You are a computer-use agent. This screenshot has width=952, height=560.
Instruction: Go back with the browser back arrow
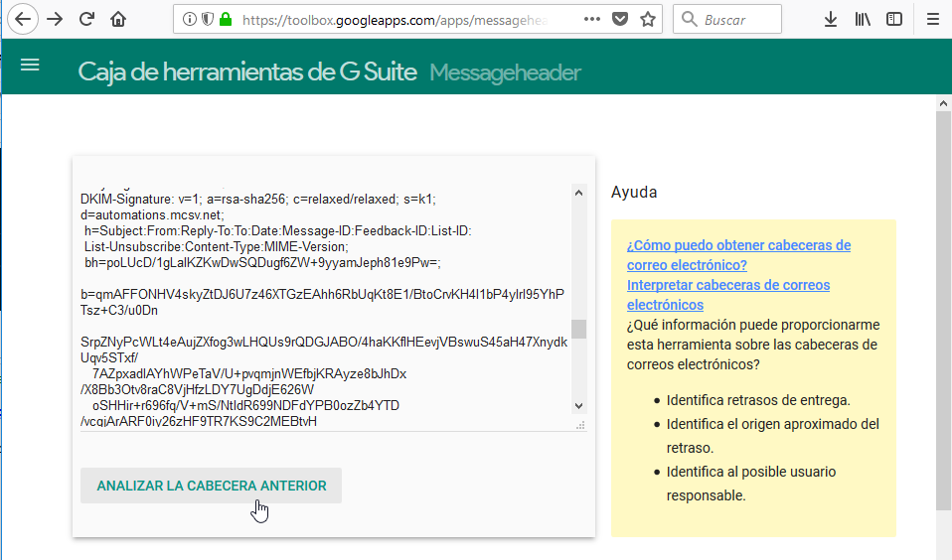tap(23, 20)
